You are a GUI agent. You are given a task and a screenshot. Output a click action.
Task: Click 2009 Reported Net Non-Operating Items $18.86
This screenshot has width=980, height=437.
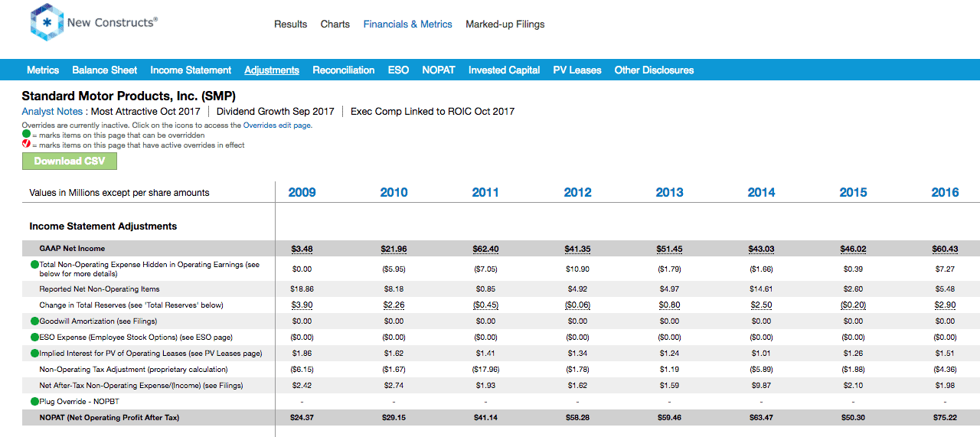point(302,289)
